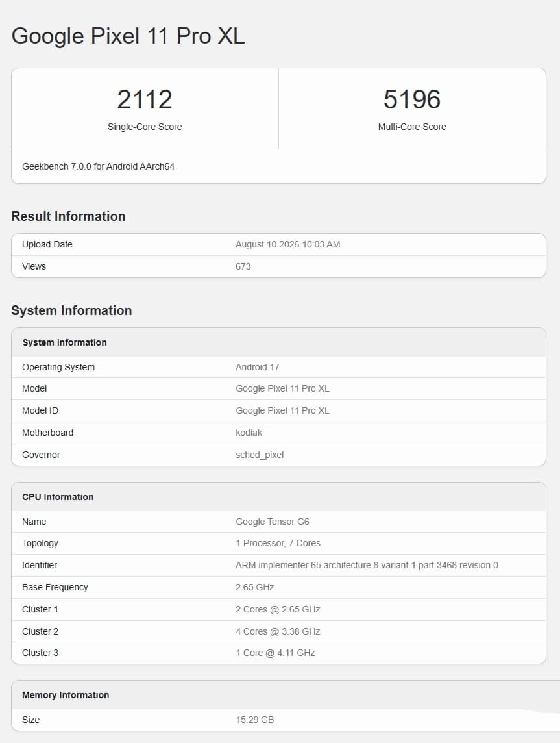Click the memory 'Size' row label
This screenshot has height=743, width=560.
(30, 720)
